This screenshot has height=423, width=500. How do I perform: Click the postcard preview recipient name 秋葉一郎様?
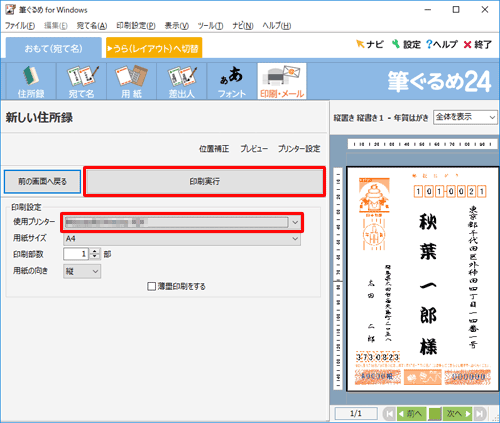click(x=428, y=283)
